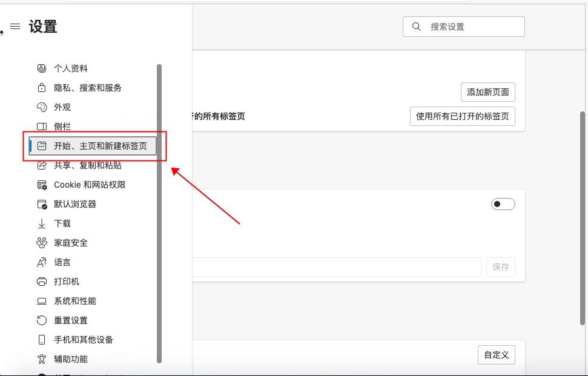Click the 共享、复制和粘贴 share icon
Image resolution: width=588 pixels, height=376 pixels.
42,165
